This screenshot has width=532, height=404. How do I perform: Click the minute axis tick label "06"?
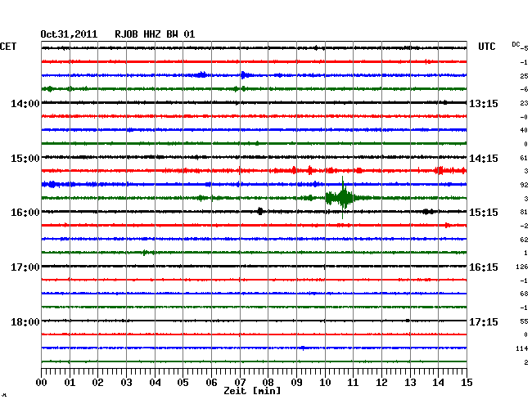211,382
